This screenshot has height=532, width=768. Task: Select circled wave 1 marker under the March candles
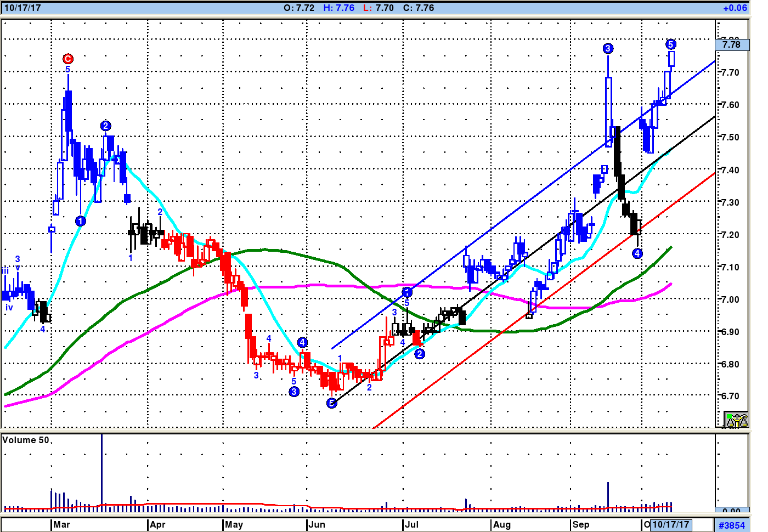pyautogui.click(x=81, y=221)
